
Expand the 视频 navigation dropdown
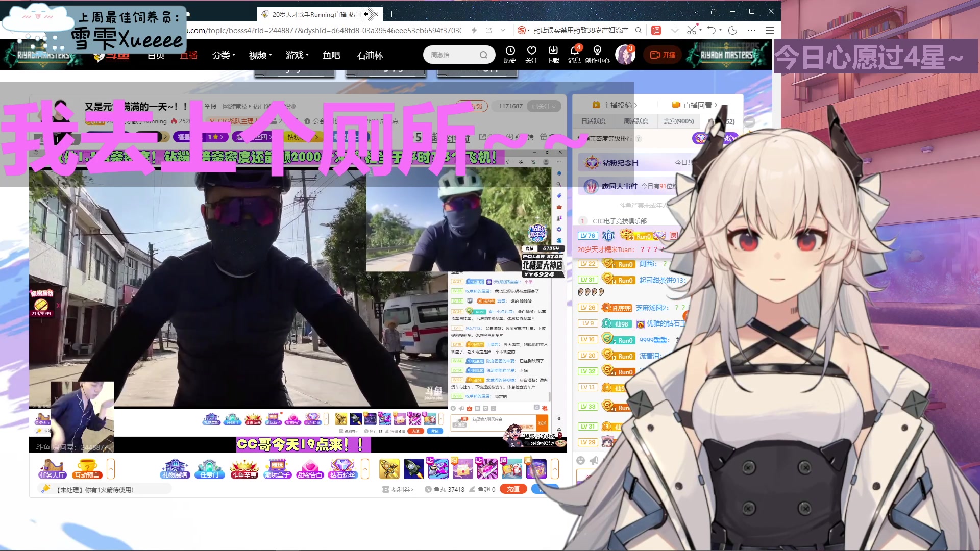coord(260,55)
